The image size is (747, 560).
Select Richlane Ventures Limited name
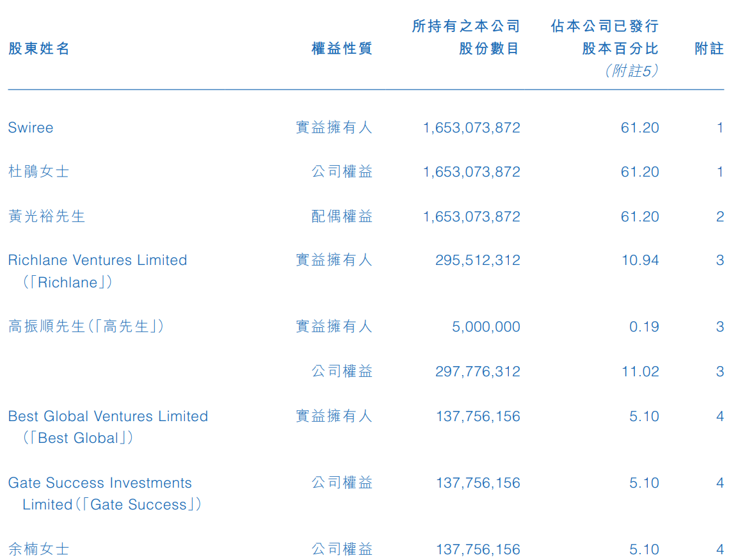(98, 260)
